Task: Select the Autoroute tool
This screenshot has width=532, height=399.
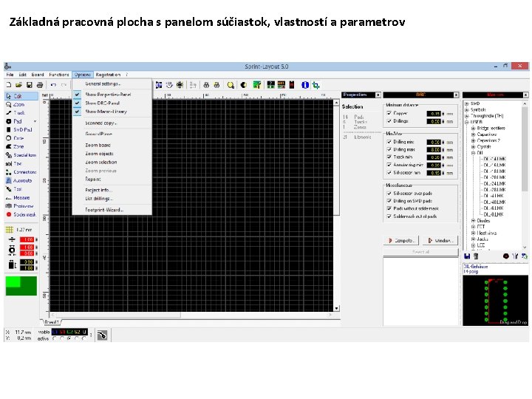Action: [x=21, y=180]
